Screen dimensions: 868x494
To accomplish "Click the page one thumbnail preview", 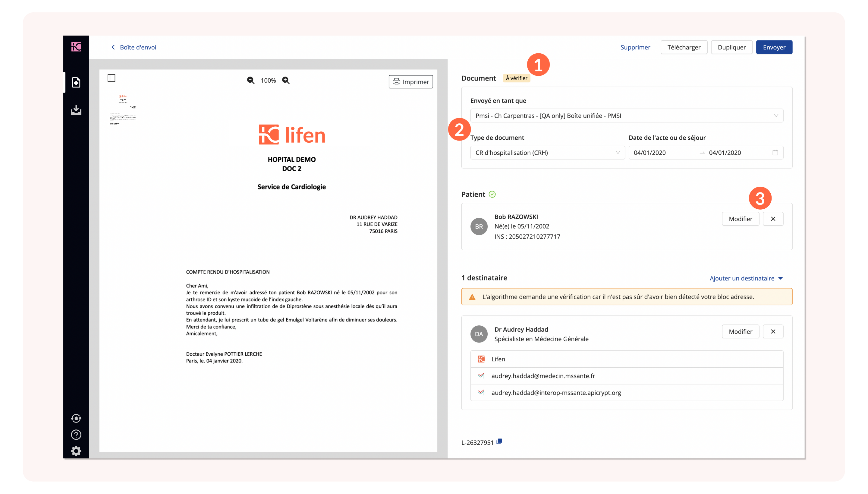I will pyautogui.click(x=123, y=109).
